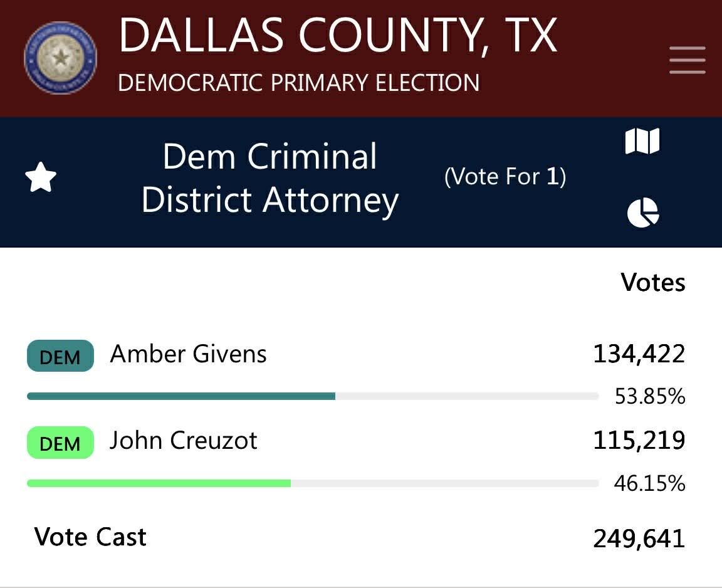Viewport: 722px width, 588px height.
Task: Click Amber Givens' 134,422 vote count
Action: point(639,355)
